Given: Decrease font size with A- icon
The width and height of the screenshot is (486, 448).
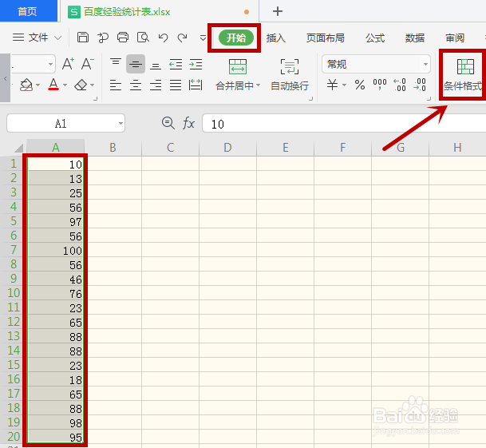Looking at the screenshot, I should click(88, 64).
